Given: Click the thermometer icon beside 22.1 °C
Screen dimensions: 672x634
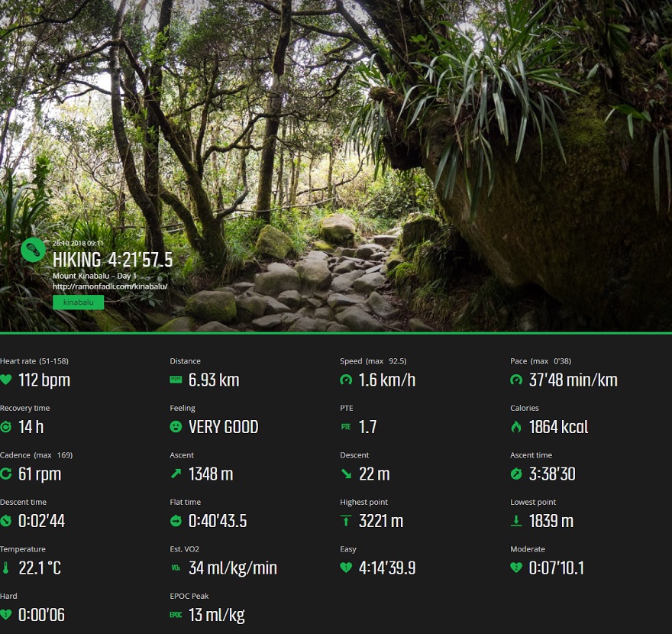Looking at the screenshot, I should click(x=5, y=568).
